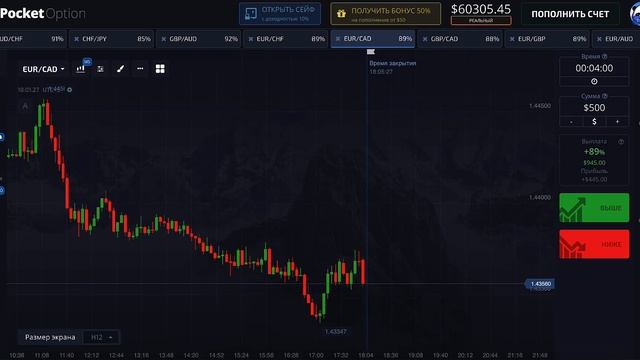The width and height of the screenshot is (640, 360).
Task: Click the help icon next to Сумма
Action: point(604,96)
